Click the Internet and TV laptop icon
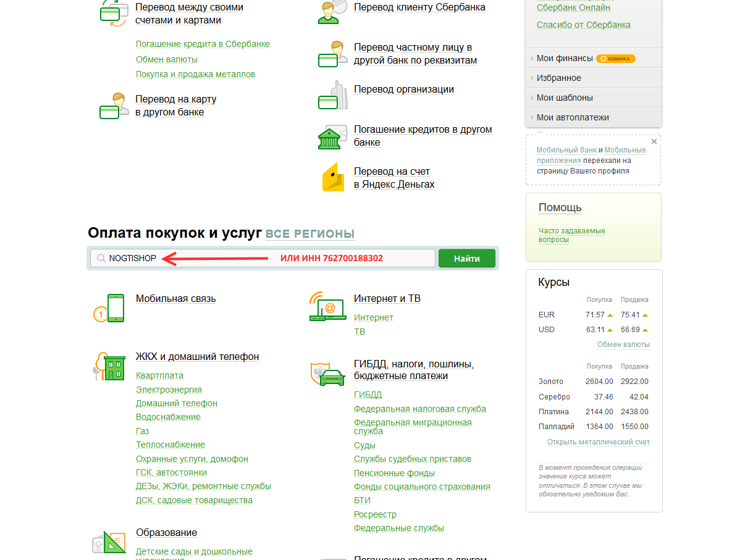Screen dimensions: 732x560 coord(328,306)
